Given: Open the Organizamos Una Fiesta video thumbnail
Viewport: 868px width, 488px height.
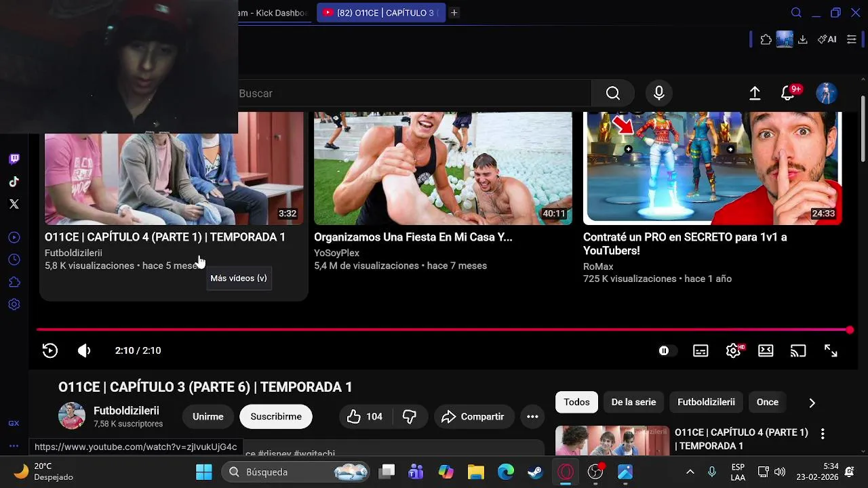Looking at the screenshot, I should click(443, 168).
